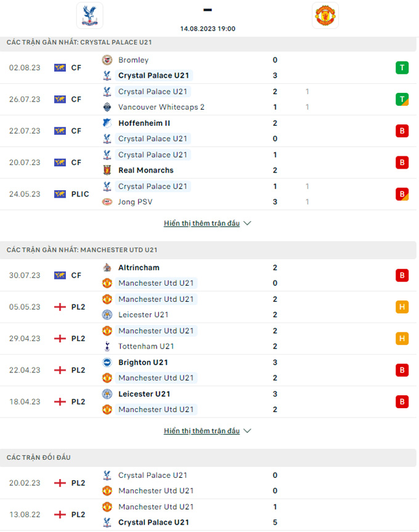Click the bold Crystal Palace U21 team name

pyautogui.click(x=153, y=75)
